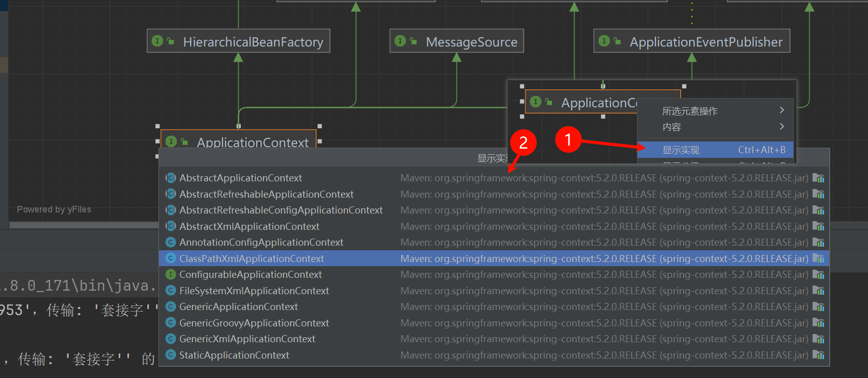Viewport: 868px width, 378px height.
Task: Click library icon ending the StaticApplicationContext row
Action: click(x=818, y=355)
